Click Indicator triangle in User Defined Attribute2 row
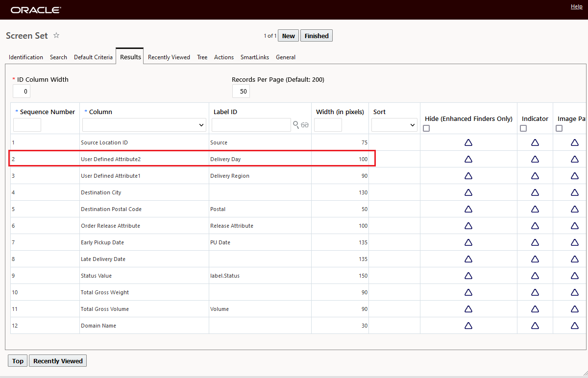Screen dimensions: 588x378 [535, 159]
